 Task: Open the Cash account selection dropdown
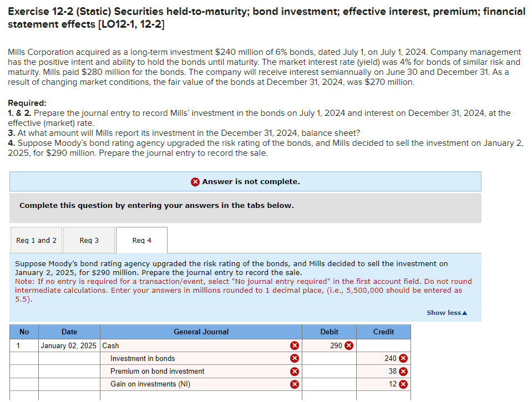(x=194, y=345)
